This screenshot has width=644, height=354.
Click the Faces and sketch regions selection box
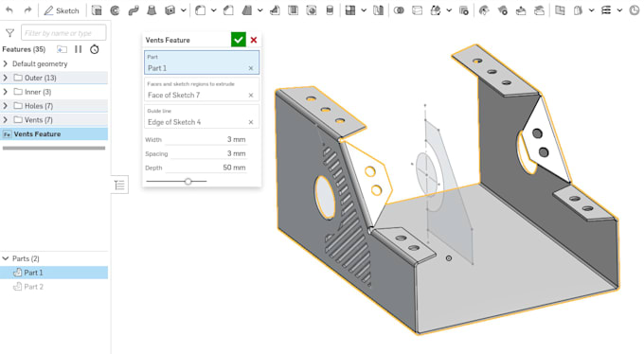point(202,90)
